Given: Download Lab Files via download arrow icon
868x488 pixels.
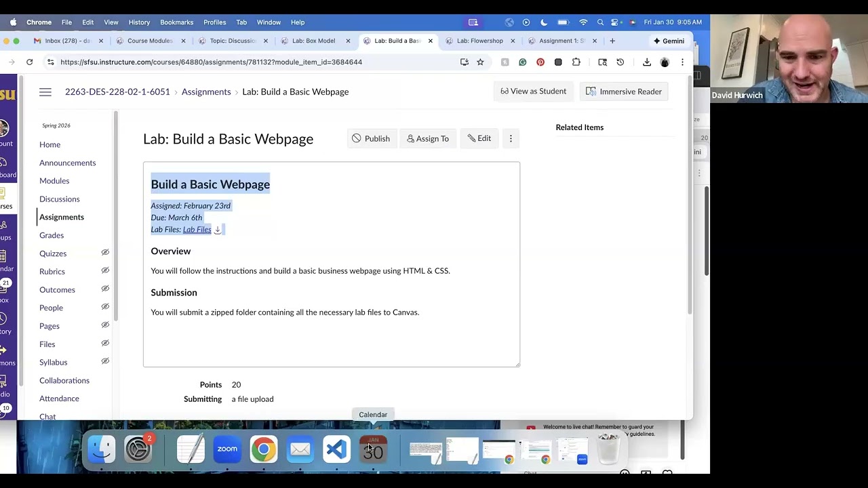Looking at the screenshot, I should (x=217, y=230).
